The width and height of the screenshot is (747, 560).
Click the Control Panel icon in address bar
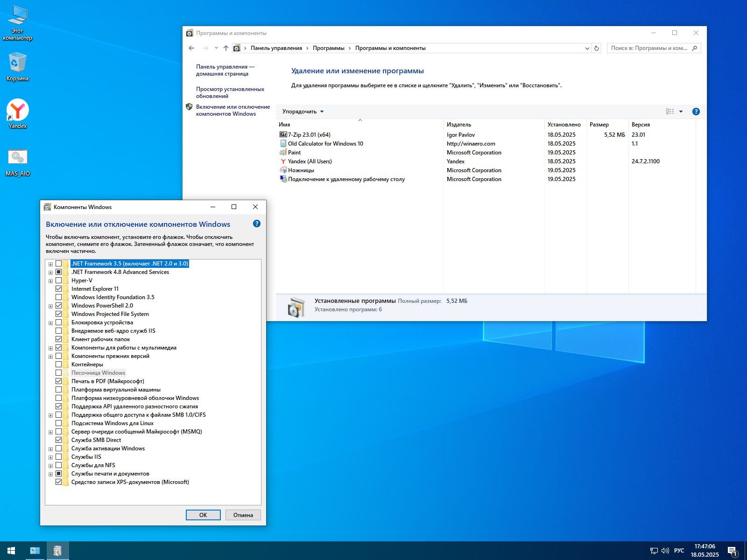(x=237, y=48)
